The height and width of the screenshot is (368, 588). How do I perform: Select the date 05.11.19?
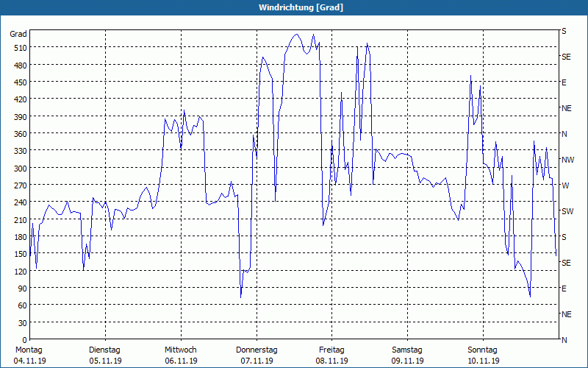(x=105, y=361)
